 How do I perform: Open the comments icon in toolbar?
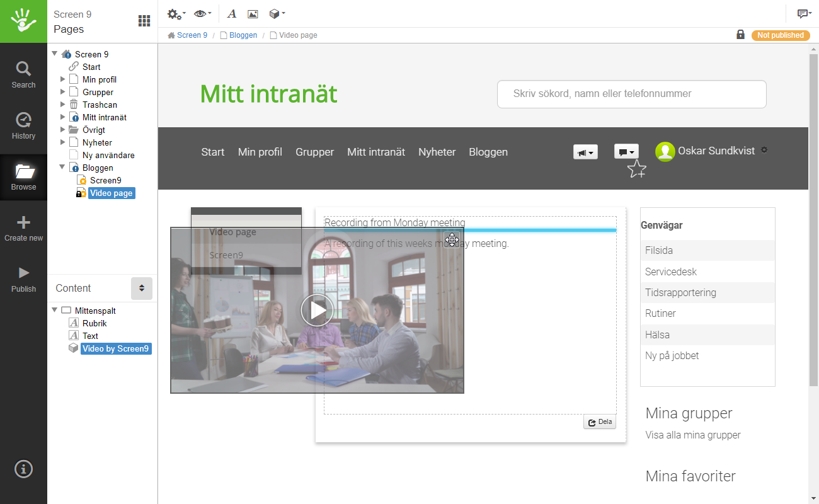803,14
